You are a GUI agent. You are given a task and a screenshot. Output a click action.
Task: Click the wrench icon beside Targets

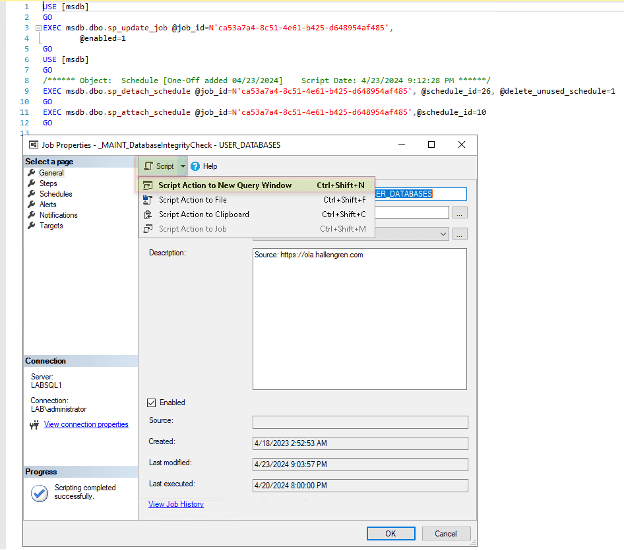pyautogui.click(x=31, y=225)
